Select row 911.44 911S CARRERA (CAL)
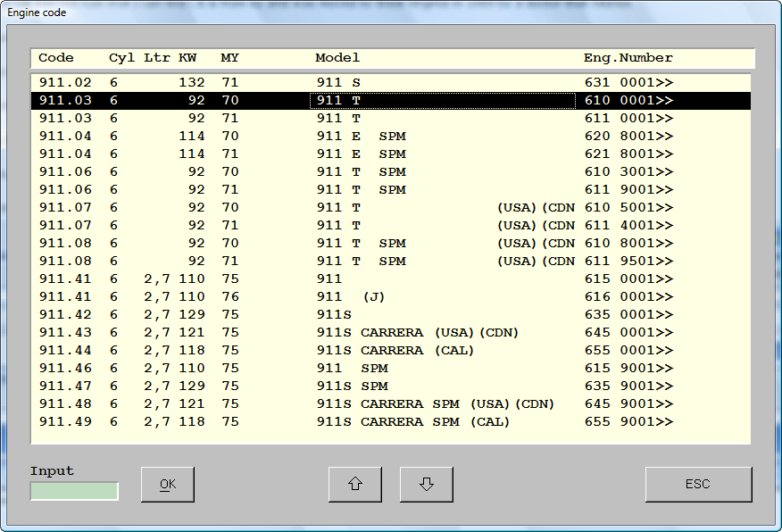782x532 pixels. [x=390, y=351]
